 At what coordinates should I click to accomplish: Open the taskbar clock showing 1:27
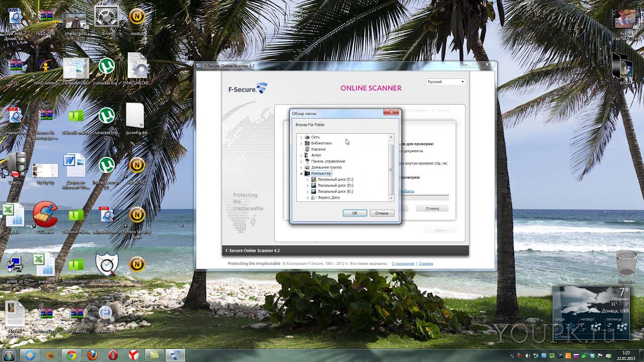click(626, 355)
